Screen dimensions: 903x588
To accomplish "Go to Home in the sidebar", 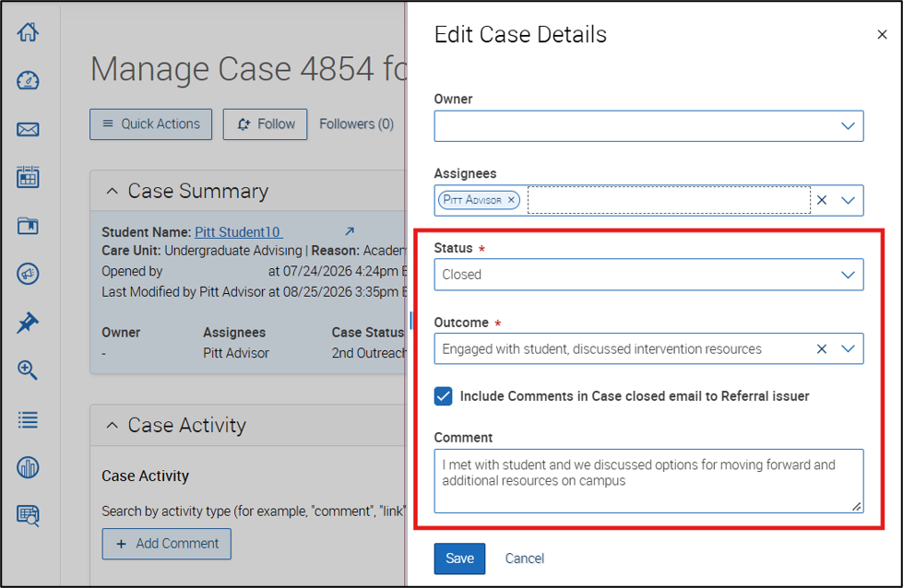I will point(28,31).
